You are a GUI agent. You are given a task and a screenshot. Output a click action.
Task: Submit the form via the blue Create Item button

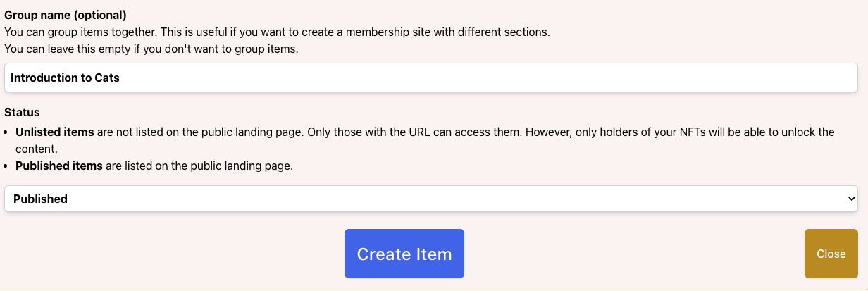[404, 254]
